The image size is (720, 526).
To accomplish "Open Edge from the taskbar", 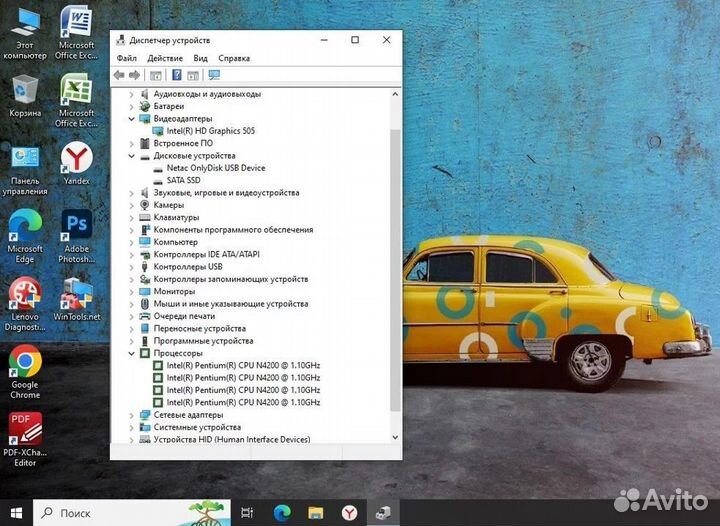I will click(x=282, y=513).
